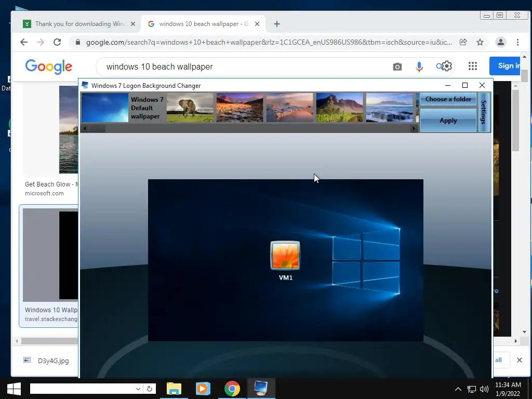
Task: Close the 'windows 10 beach wallpaper' tab
Action: (257, 24)
